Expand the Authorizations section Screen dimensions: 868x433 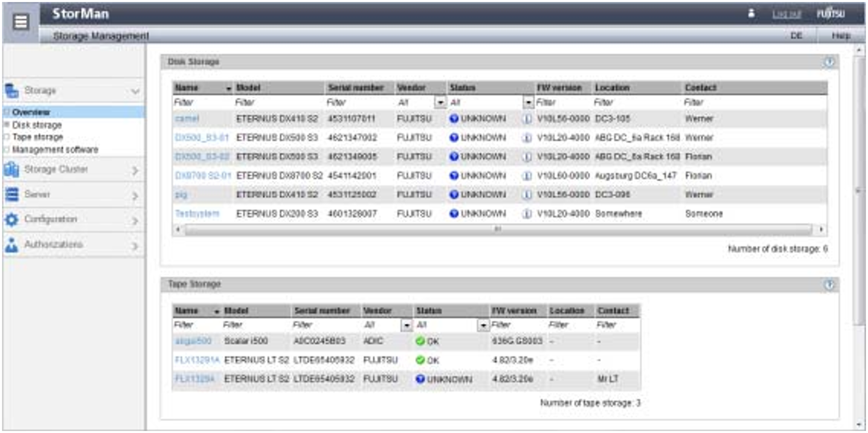click(x=135, y=246)
